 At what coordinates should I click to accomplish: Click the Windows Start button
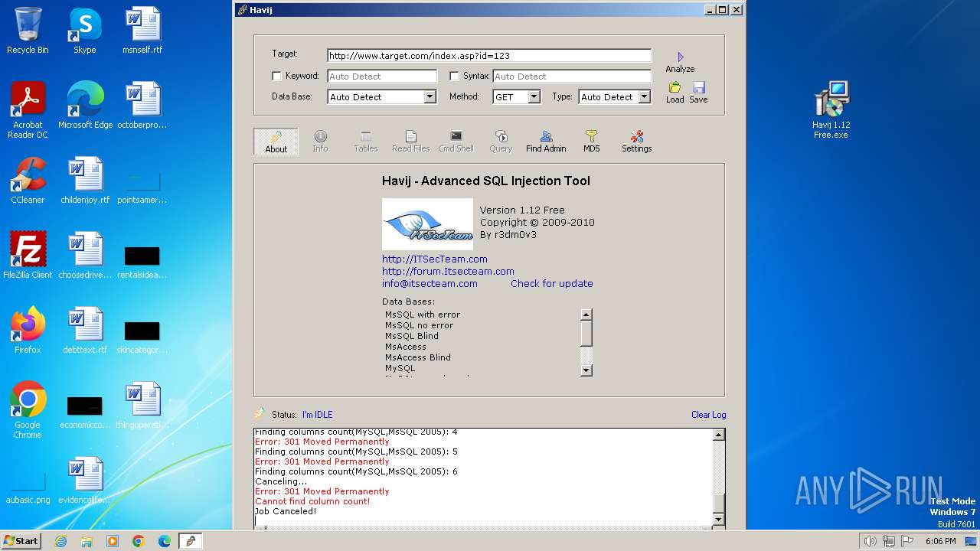point(21,540)
